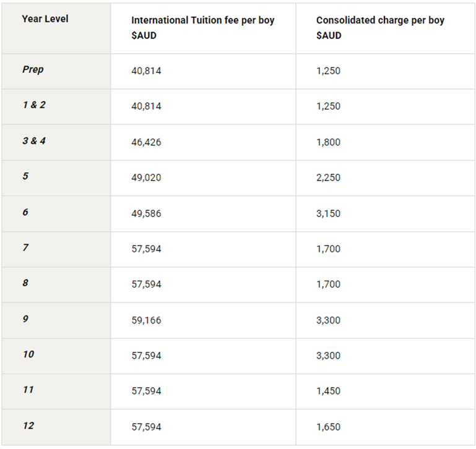Click the 1,650 consolidated charge for Year 12
The width and height of the screenshot is (476, 449).
(x=328, y=427)
